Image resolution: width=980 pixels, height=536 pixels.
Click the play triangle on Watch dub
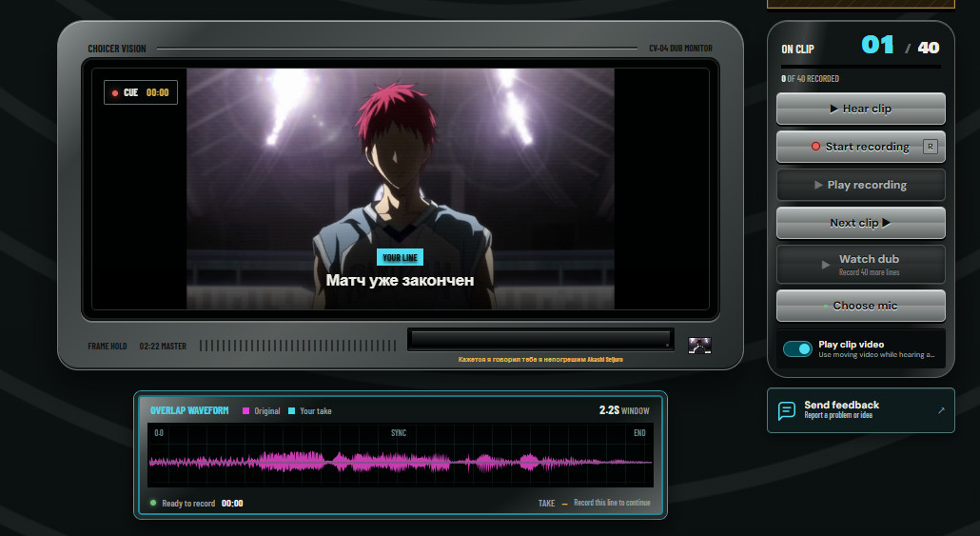(825, 266)
